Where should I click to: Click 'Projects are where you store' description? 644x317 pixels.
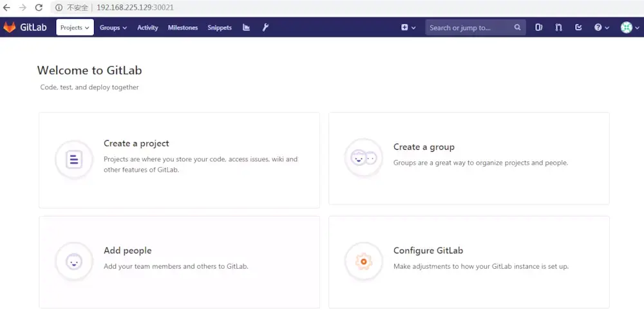[200, 165]
